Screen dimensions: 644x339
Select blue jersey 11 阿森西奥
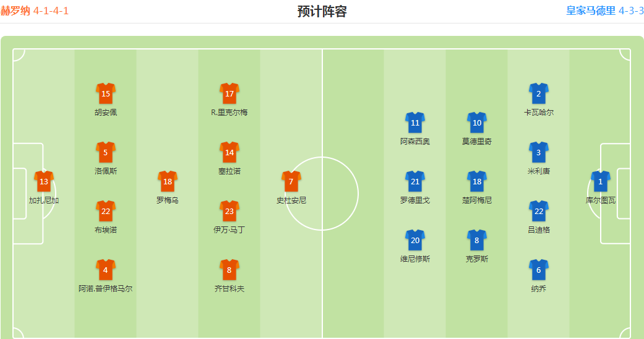click(x=415, y=123)
